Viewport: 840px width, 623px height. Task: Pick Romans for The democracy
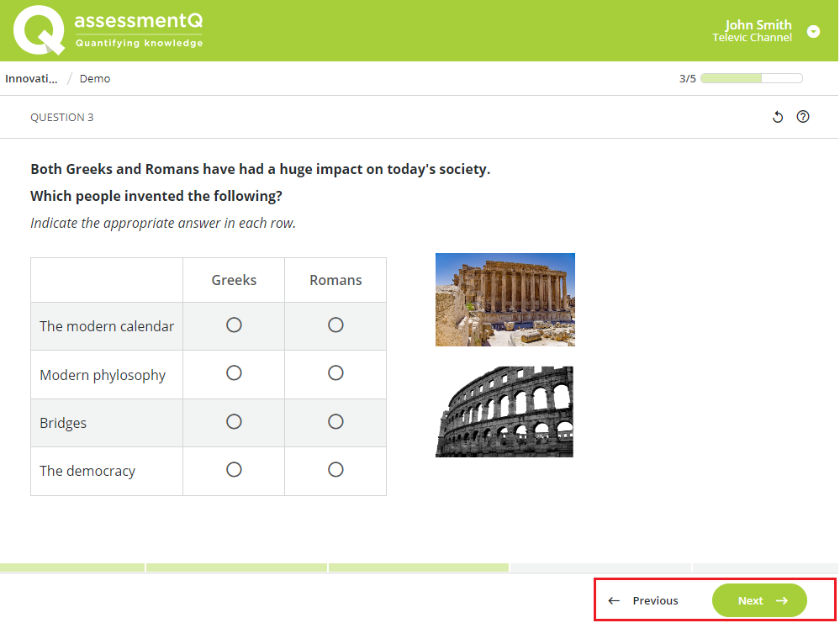tap(335, 469)
